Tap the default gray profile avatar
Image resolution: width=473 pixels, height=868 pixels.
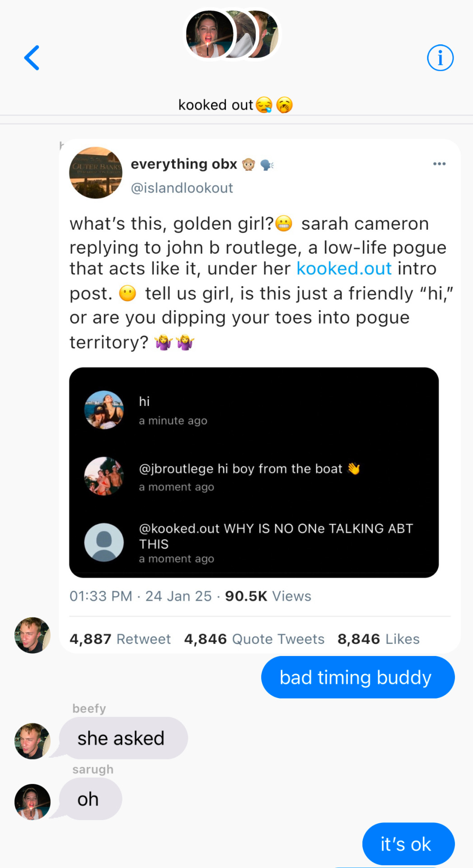click(x=104, y=542)
